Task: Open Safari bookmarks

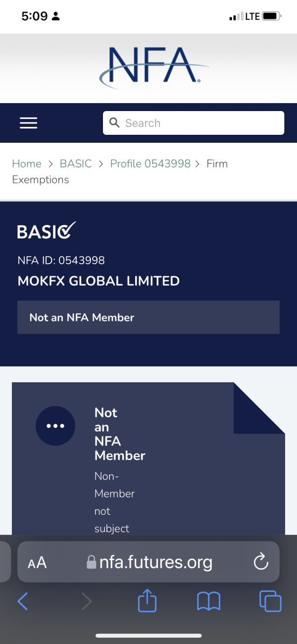Action: pyautogui.click(x=208, y=601)
